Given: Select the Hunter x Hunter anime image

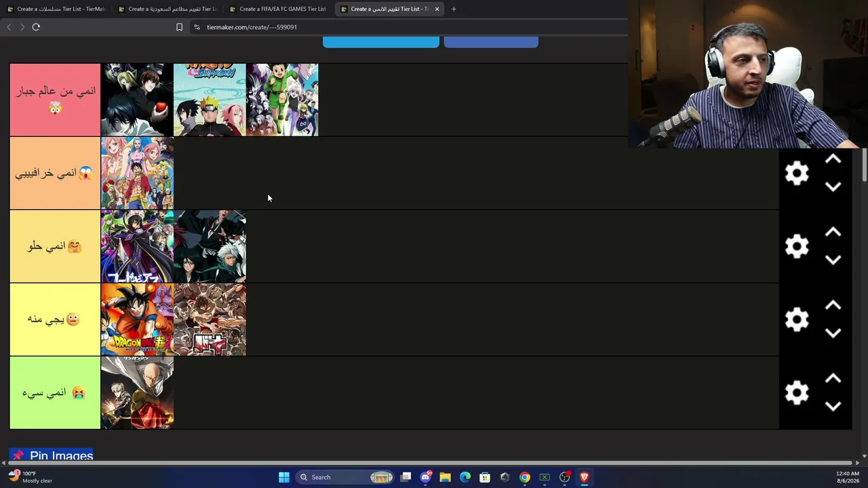Looking at the screenshot, I should pyautogui.click(x=282, y=100).
